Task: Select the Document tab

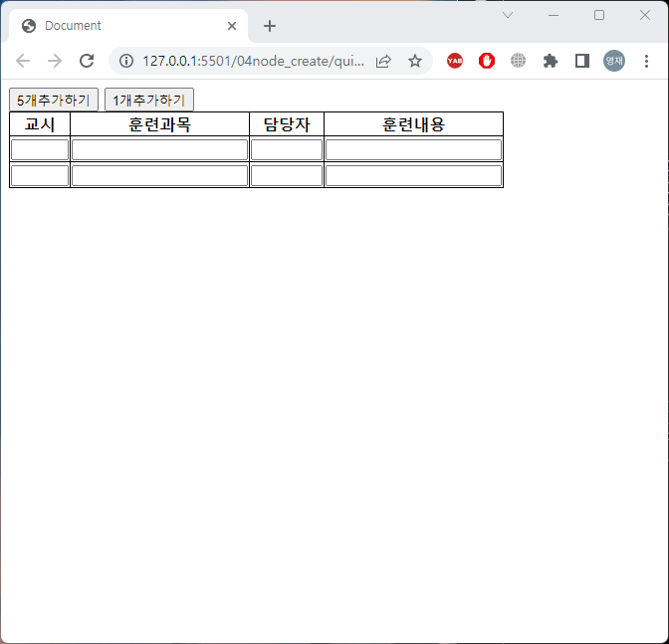Action: [128, 26]
